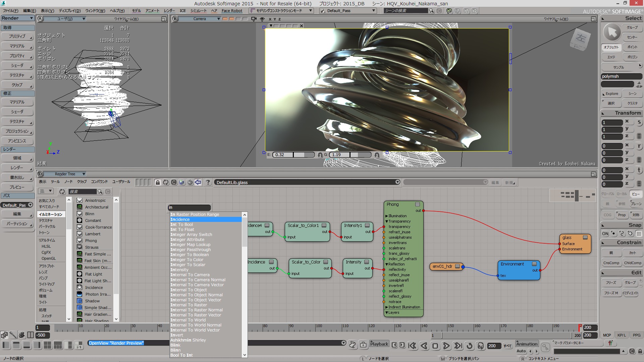Screen dimensions: 644x362
Task: Click the audio headphones icon
Action: tap(481, 346)
